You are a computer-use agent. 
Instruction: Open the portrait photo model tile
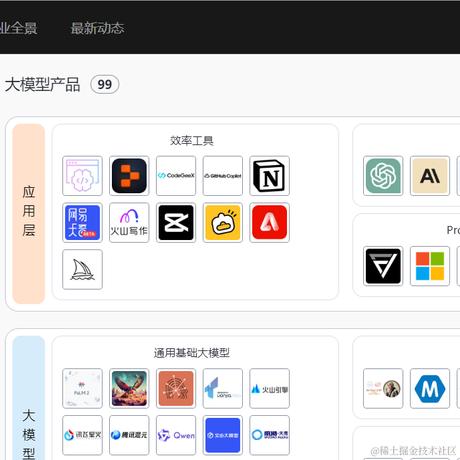(383, 388)
